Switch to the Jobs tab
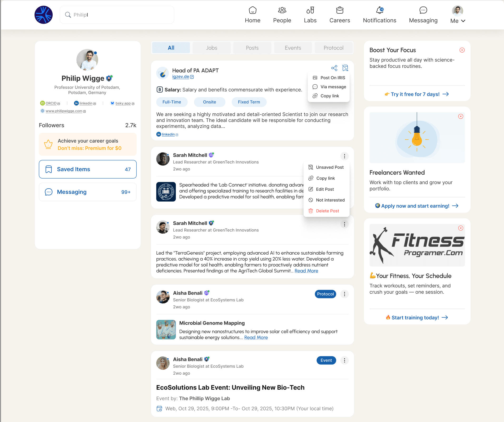This screenshot has height=422, width=504. 212,48
